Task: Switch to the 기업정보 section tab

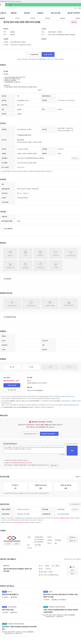Action: pyautogui.click(x=78, y=18)
